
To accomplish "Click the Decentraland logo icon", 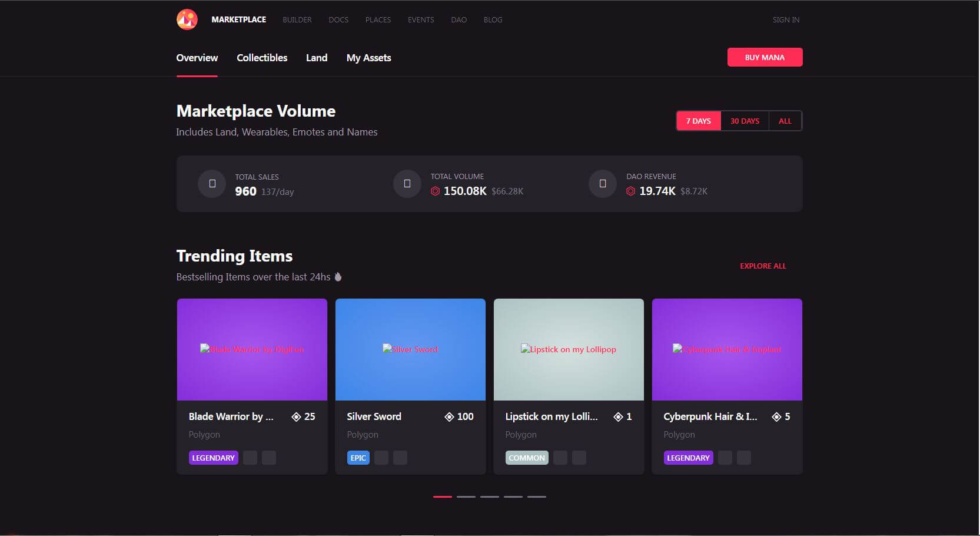I will point(187,19).
